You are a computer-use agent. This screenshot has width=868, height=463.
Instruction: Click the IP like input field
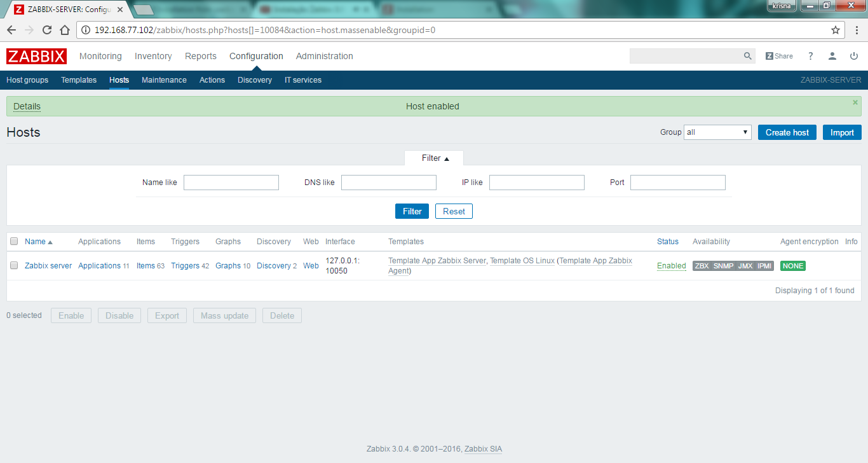click(537, 183)
